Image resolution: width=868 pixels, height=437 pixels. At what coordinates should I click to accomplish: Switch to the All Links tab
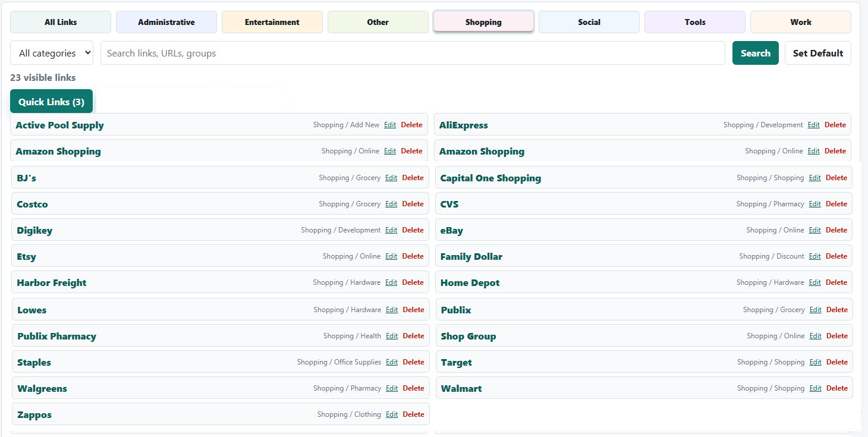[61, 22]
